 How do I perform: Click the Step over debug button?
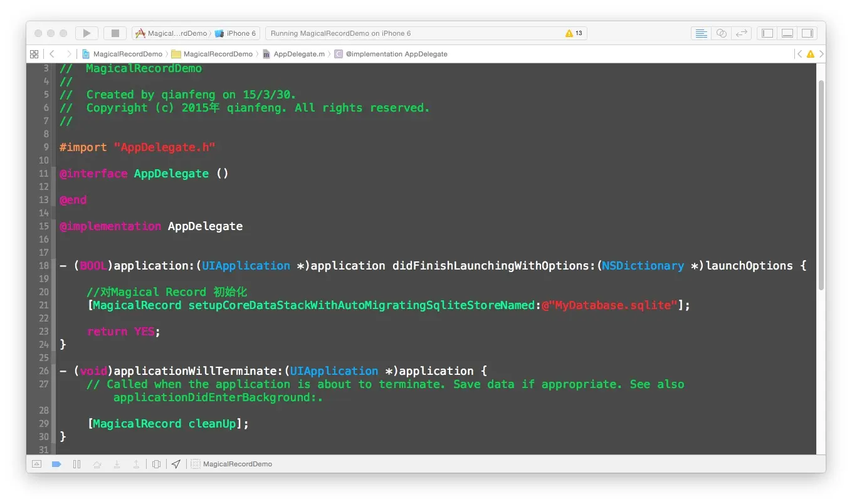point(97,464)
